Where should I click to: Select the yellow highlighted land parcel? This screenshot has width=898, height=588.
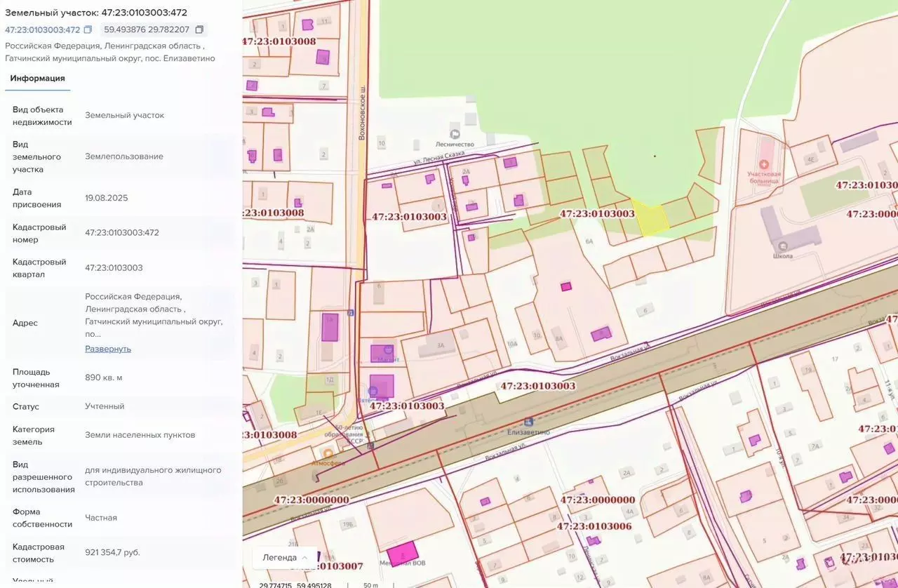(650, 218)
